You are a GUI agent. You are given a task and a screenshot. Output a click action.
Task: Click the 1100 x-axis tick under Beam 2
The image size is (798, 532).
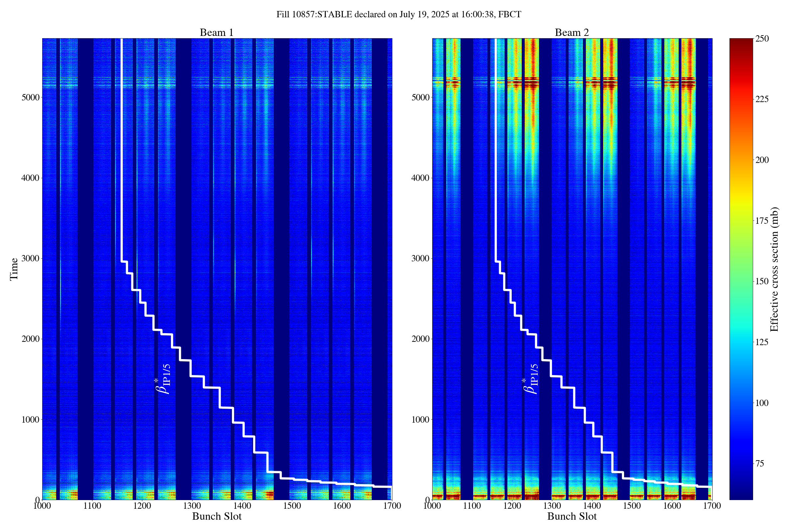472,506
